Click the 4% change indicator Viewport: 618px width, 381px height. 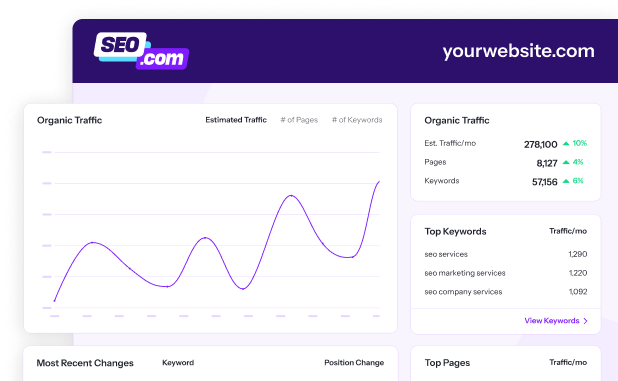578,162
